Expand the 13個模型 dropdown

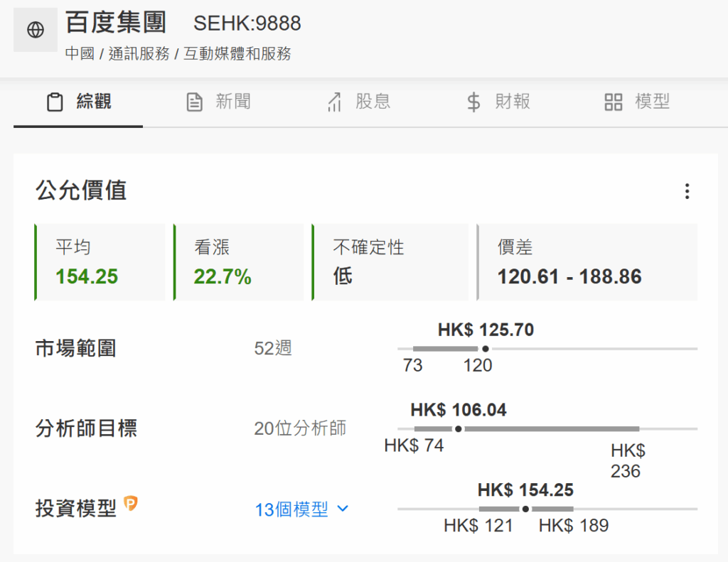(x=301, y=509)
